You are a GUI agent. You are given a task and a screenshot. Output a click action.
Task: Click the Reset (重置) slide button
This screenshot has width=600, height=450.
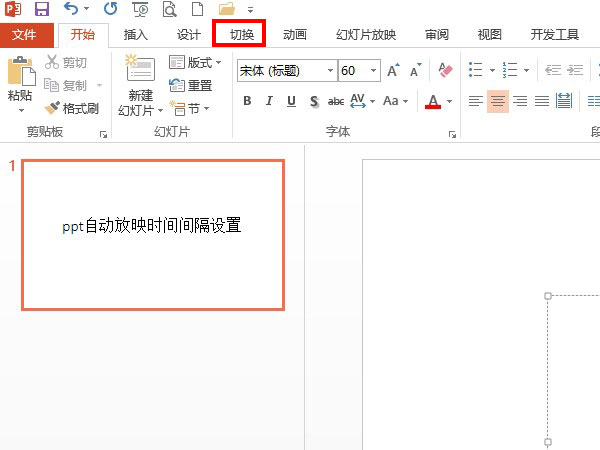pos(191,86)
